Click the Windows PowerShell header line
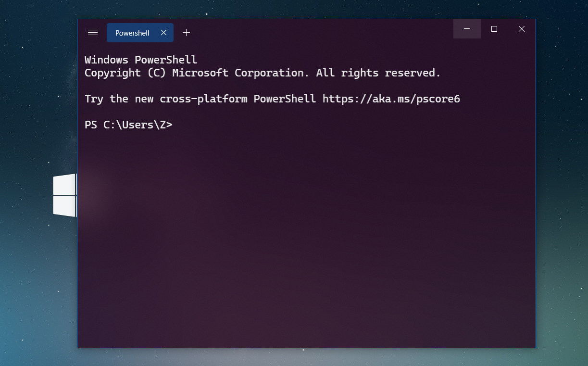Screen dimensions: 588x366 [140, 60]
